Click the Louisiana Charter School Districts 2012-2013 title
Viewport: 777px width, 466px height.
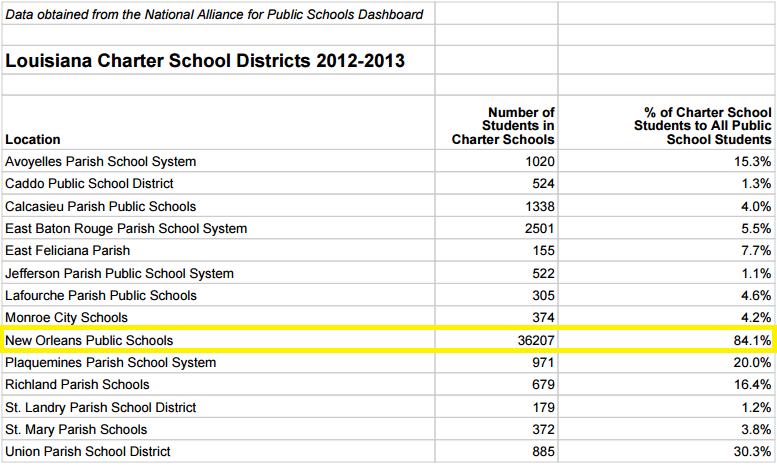205,61
